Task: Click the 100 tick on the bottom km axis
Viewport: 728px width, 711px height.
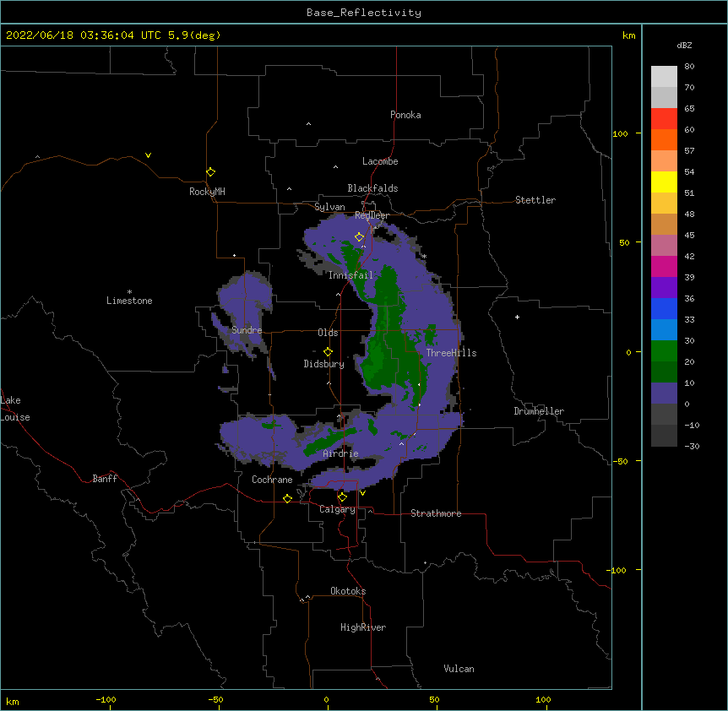Action: [543, 699]
